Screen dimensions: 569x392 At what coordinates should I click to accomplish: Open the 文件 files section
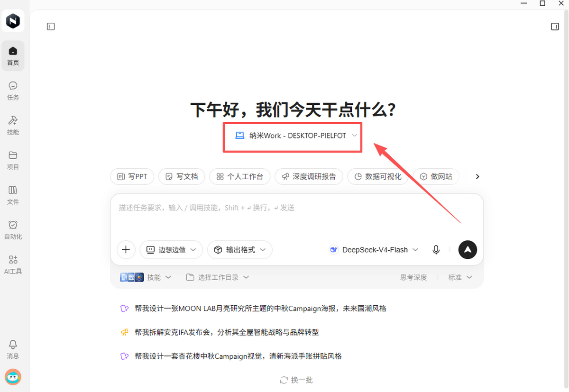(13, 195)
